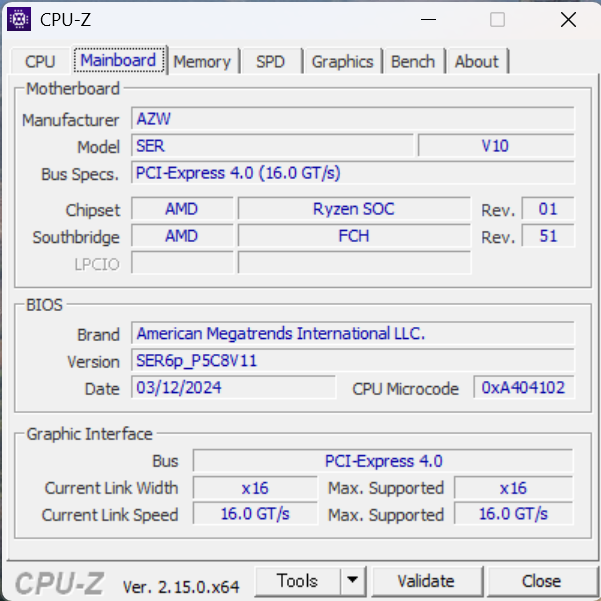Click the CPU-Z app icon in title bar

click(x=19, y=19)
